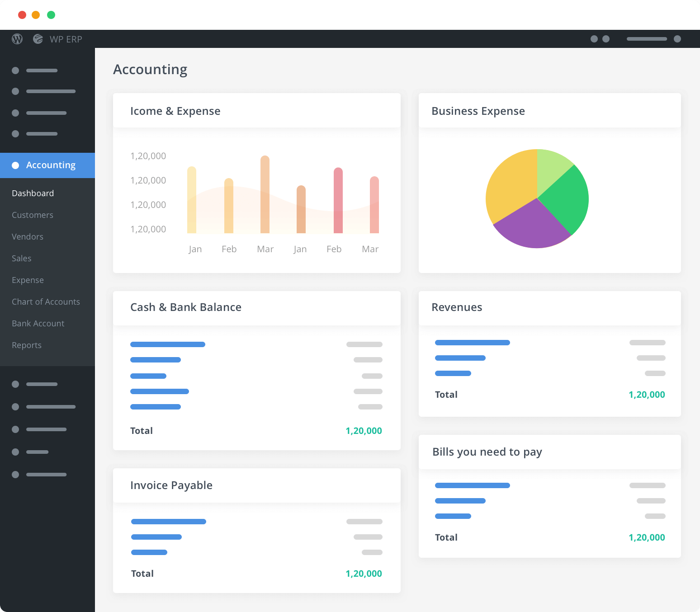Click the tallest Mar bar in Income chart

[x=265, y=194]
